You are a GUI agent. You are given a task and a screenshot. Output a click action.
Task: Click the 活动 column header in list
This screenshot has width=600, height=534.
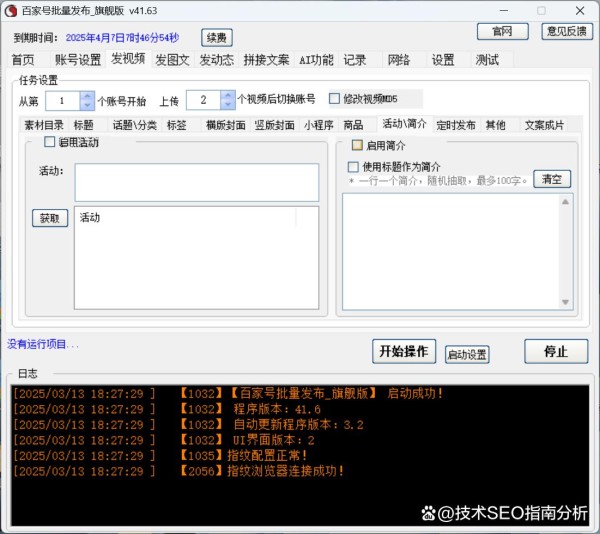186,218
